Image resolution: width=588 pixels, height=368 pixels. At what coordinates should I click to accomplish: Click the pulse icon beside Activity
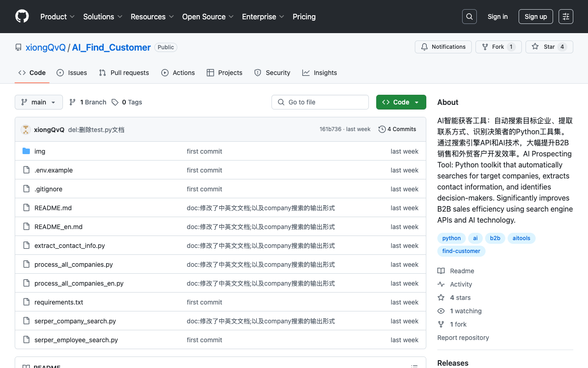tap(441, 284)
